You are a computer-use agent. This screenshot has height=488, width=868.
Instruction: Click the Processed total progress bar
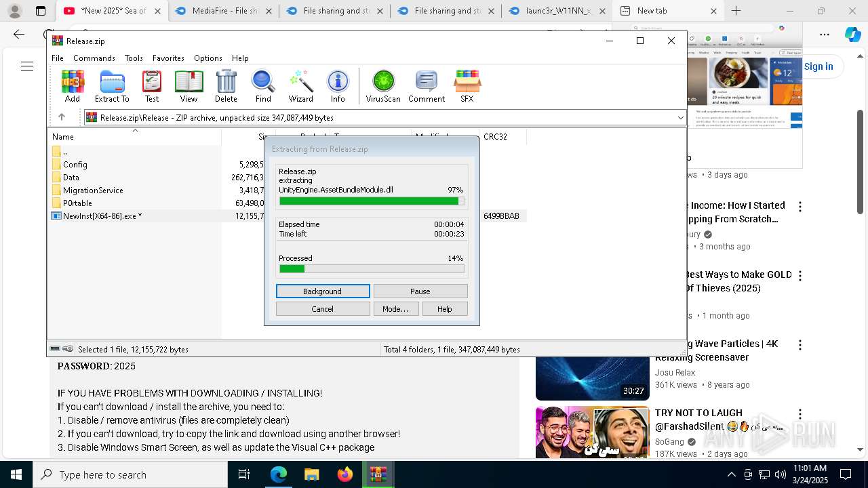pos(372,269)
